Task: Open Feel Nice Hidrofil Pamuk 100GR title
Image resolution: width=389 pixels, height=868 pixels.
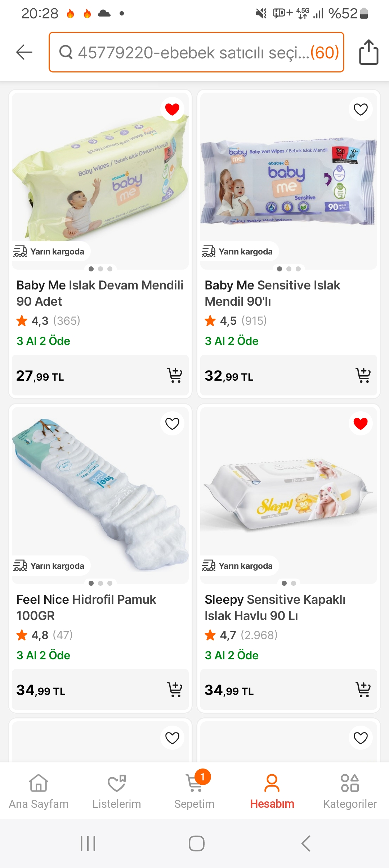Action: click(x=86, y=607)
